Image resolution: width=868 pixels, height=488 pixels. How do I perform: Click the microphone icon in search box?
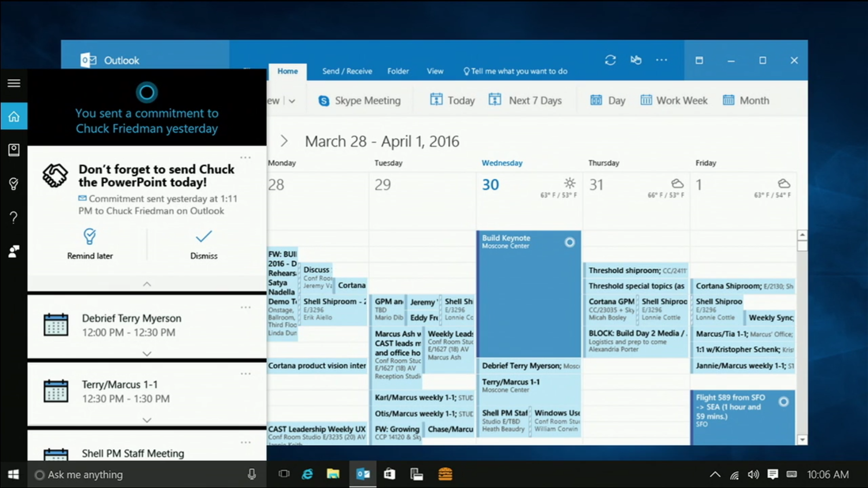[x=252, y=474]
